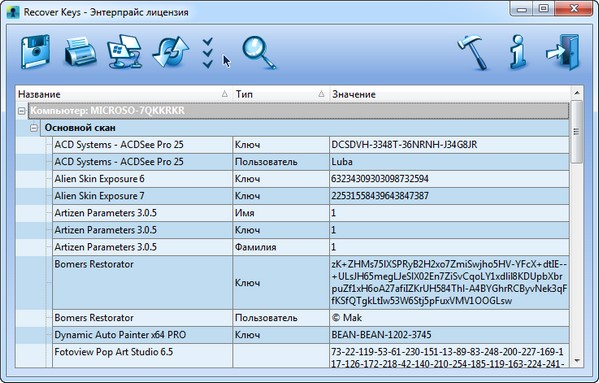Click the Info 'i' icon

(x=518, y=52)
